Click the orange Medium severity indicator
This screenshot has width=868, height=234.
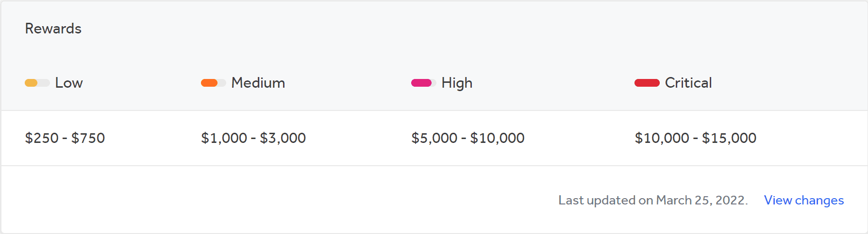click(x=214, y=83)
